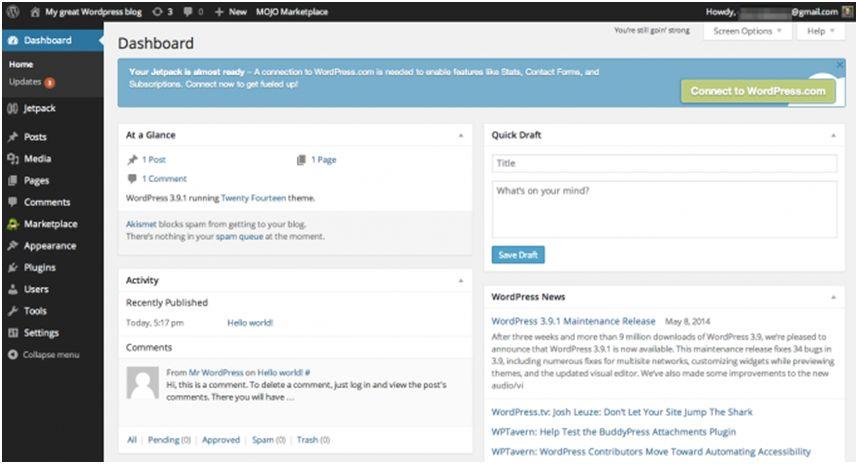
Task: Collapse the At a Glance widget
Action: click(x=461, y=135)
